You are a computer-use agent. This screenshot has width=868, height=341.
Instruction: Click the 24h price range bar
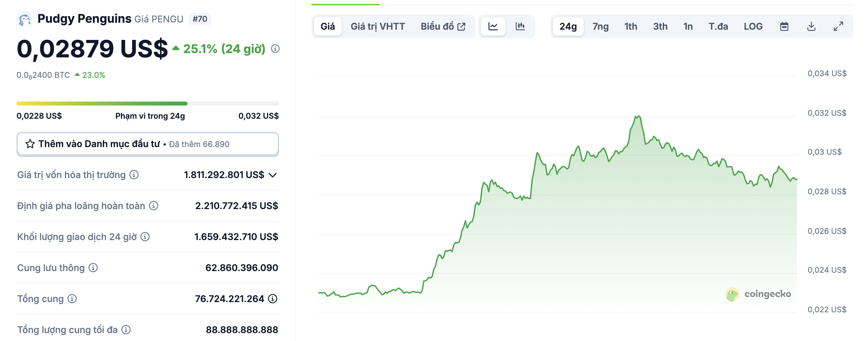click(148, 104)
